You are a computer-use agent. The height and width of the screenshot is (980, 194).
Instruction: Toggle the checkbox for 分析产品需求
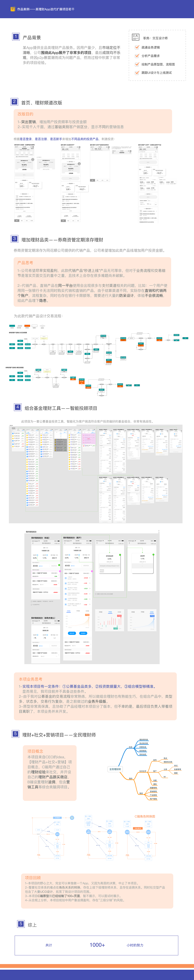pyautogui.click(x=137, y=56)
